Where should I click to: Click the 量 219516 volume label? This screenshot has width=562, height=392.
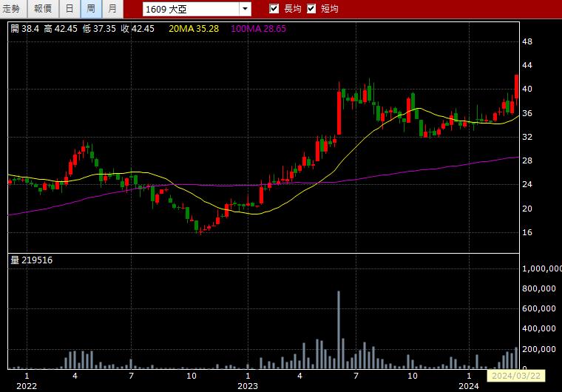(x=32, y=260)
